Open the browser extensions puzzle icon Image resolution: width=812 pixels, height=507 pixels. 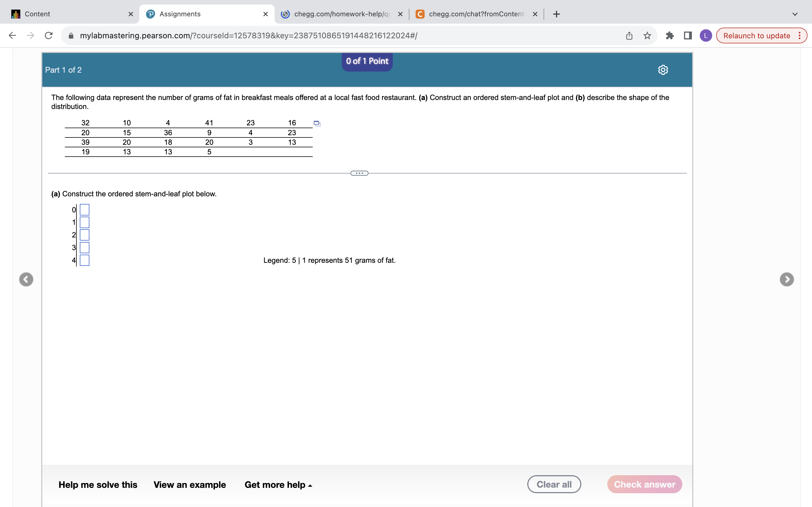[x=670, y=35]
